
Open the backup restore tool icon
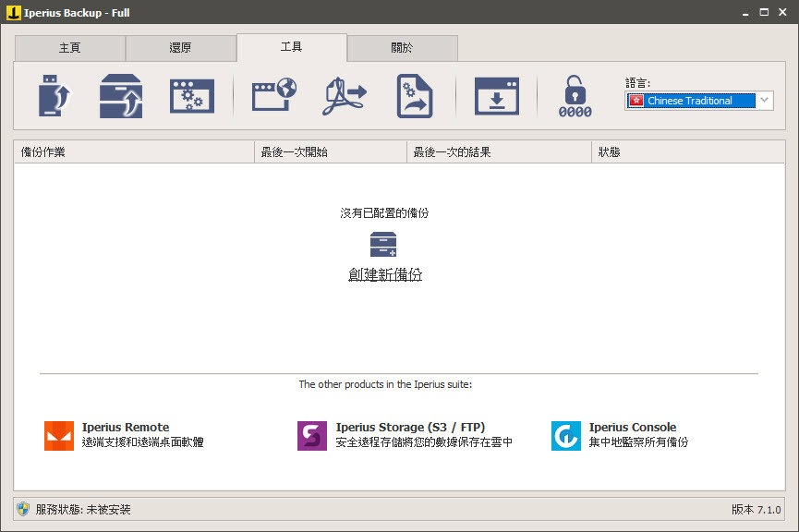point(120,95)
